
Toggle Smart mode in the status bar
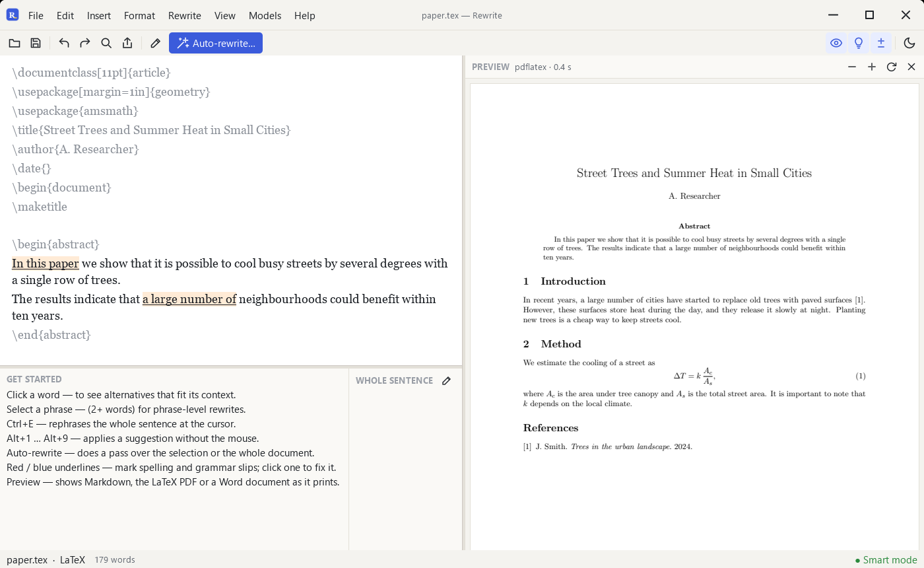(x=886, y=560)
